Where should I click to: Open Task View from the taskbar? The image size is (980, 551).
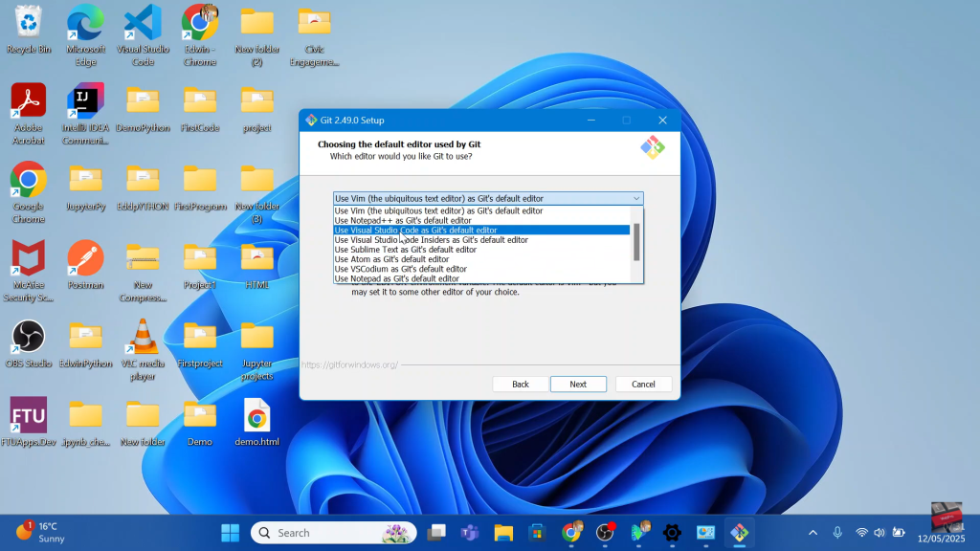tap(436, 532)
